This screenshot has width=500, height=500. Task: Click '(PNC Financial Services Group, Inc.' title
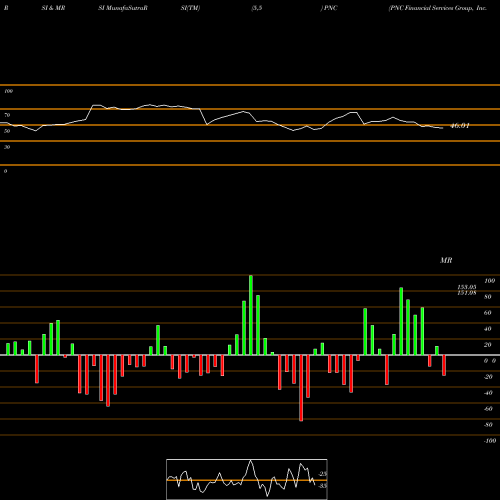pyautogui.click(x=438, y=8)
